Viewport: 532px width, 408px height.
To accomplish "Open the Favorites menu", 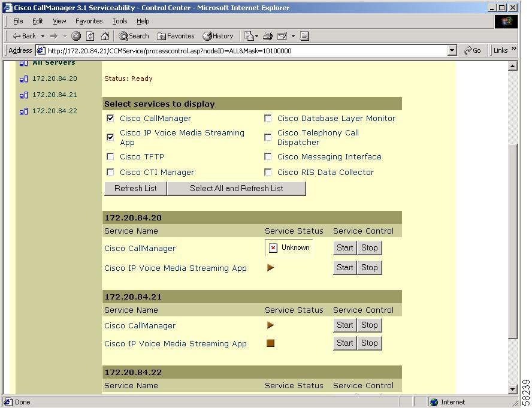I will tap(89, 21).
